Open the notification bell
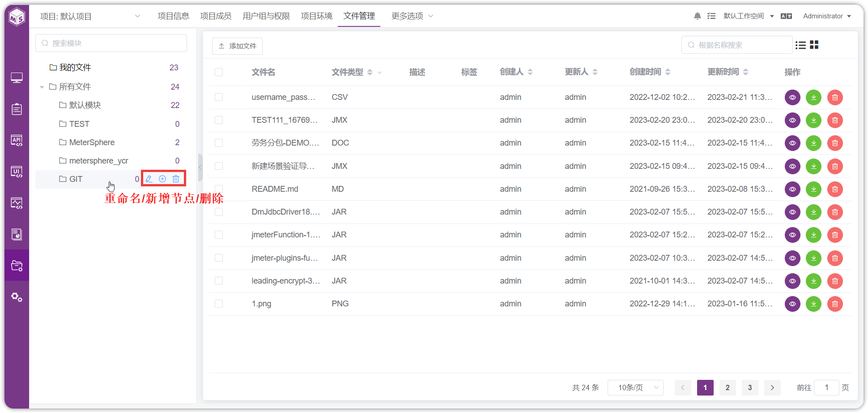 click(x=697, y=16)
